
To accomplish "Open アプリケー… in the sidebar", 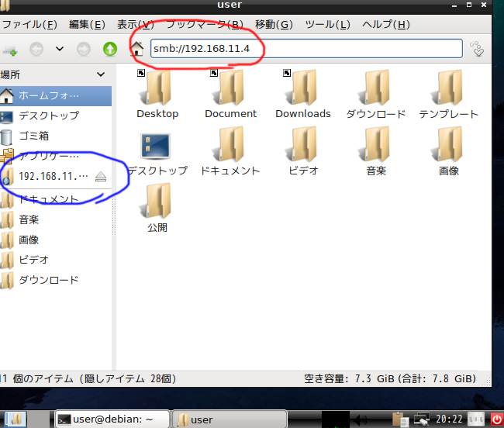I will (x=56, y=156).
